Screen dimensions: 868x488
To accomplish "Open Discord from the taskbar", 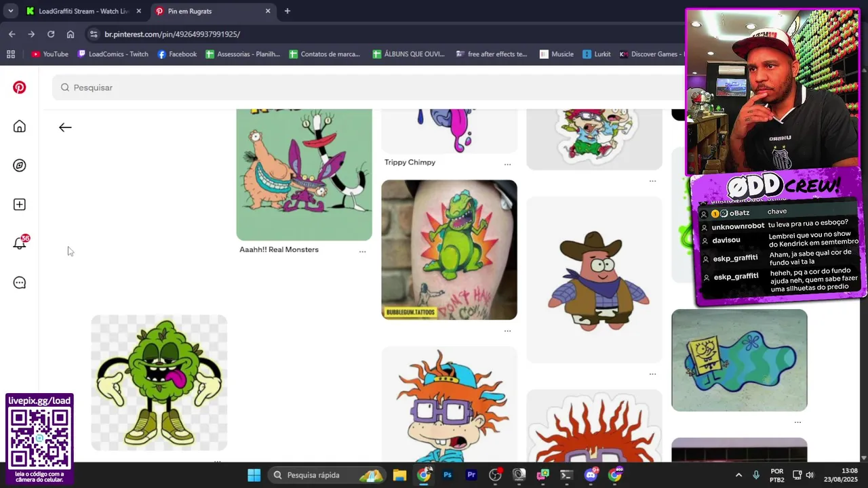I will 591,475.
